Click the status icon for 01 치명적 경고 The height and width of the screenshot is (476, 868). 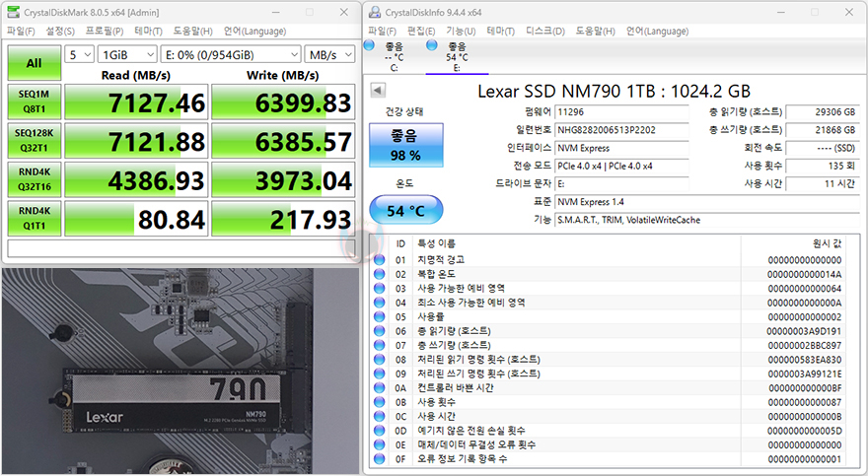[x=379, y=260]
